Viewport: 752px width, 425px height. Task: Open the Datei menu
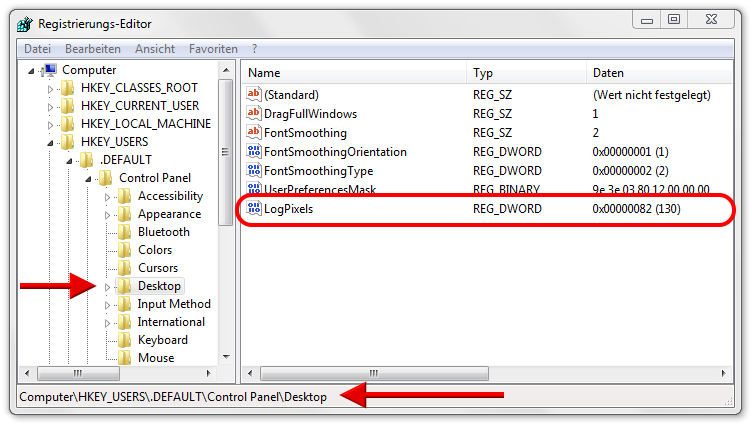37,48
